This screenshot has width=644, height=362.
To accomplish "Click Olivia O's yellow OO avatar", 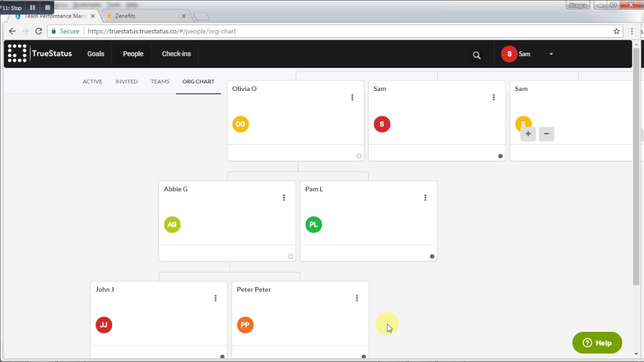I will tap(240, 124).
